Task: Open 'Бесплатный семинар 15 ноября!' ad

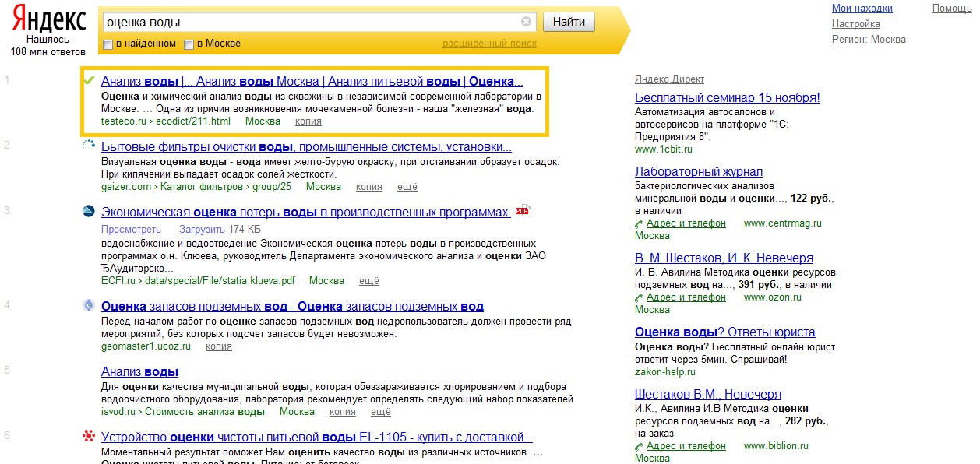Action: click(x=728, y=97)
